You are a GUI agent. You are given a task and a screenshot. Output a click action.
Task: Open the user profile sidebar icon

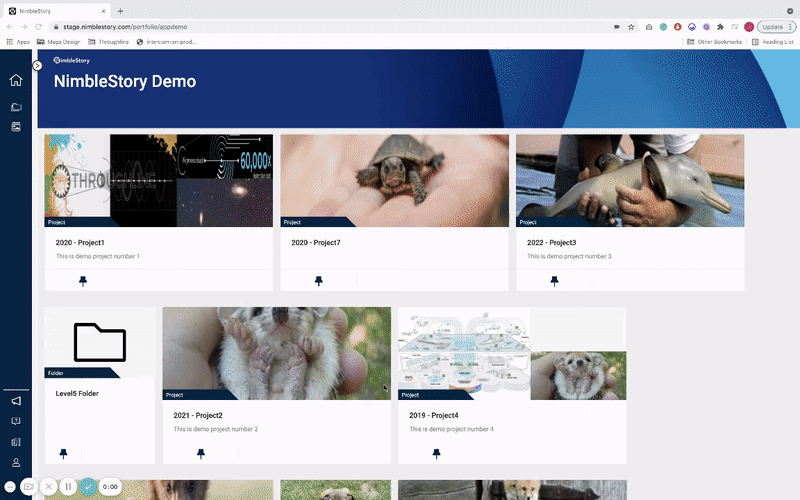(x=16, y=462)
